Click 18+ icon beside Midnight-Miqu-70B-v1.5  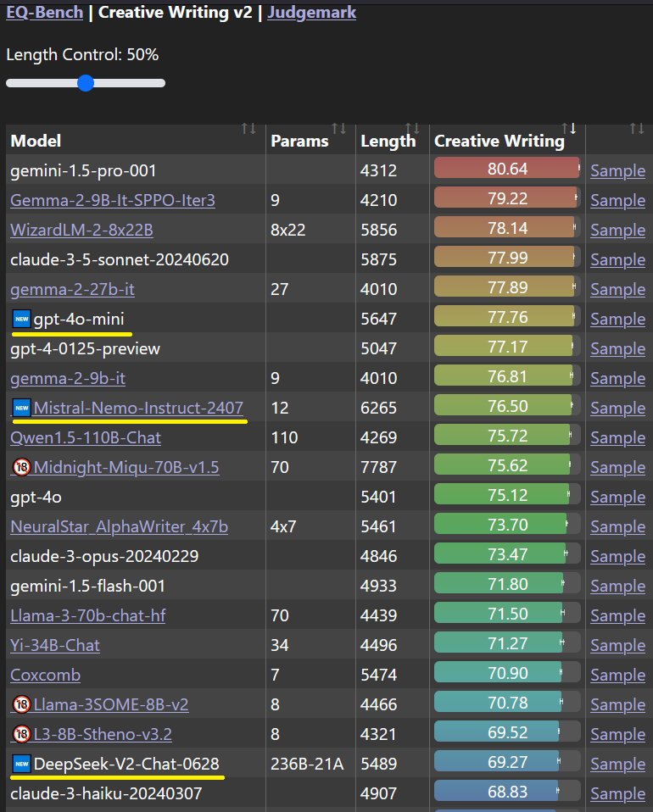click(22, 467)
